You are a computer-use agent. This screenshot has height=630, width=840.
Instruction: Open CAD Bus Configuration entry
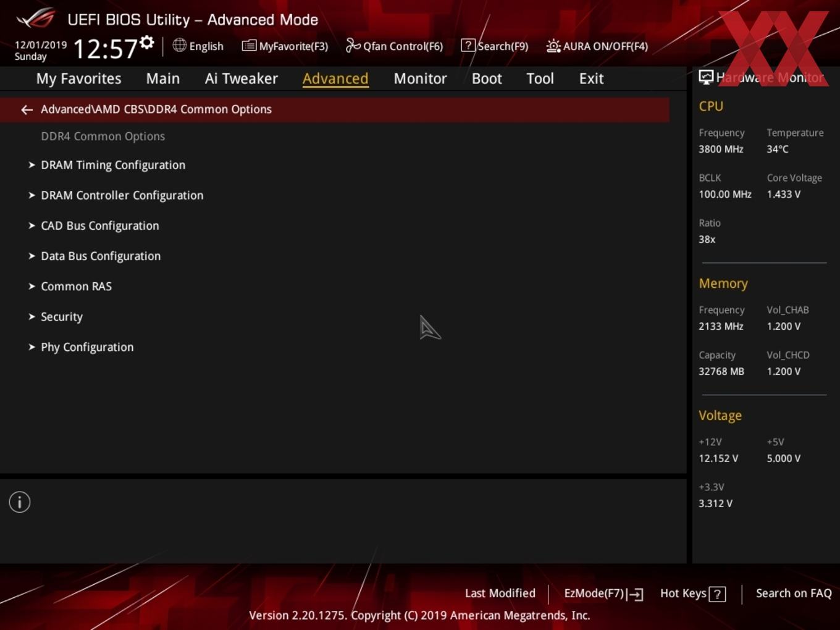pyautogui.click(x=99, y=225)
